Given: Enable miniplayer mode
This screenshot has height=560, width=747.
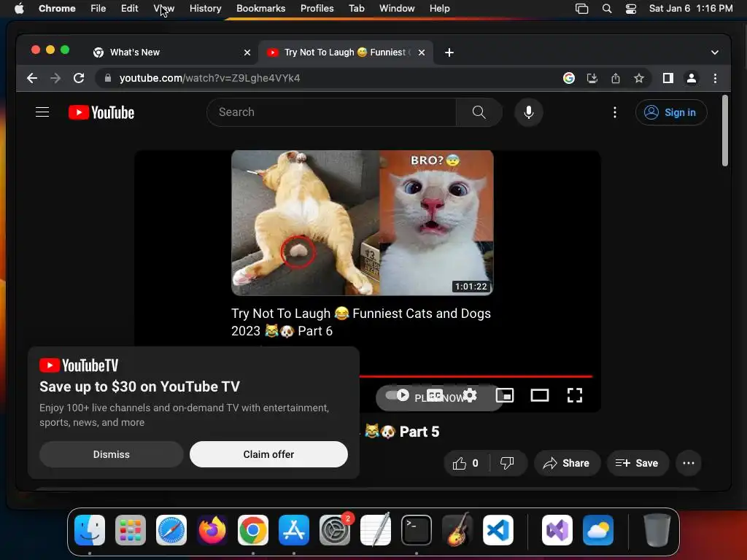Looking at the screenshot, I should [x=505, y=395].
